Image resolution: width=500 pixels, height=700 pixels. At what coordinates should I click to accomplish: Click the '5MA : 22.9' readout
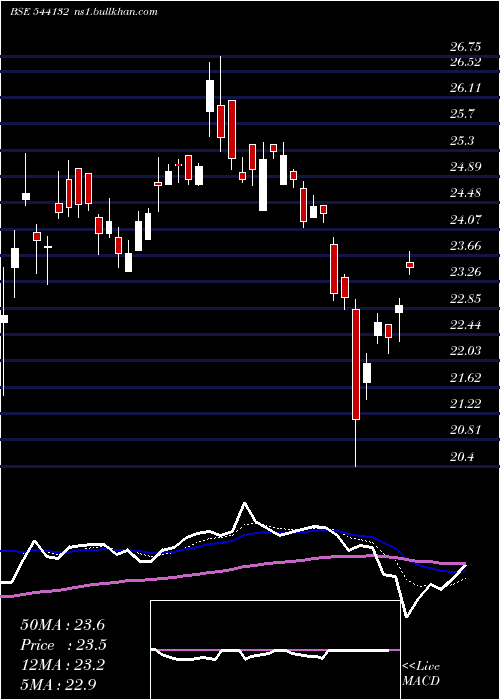(58, 684)
